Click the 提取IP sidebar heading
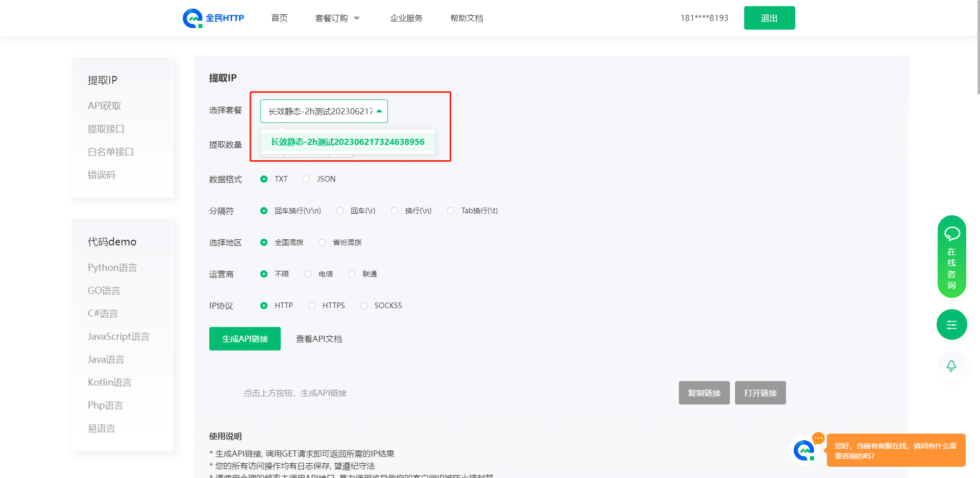Screen dimensions: 980x478 103,80
